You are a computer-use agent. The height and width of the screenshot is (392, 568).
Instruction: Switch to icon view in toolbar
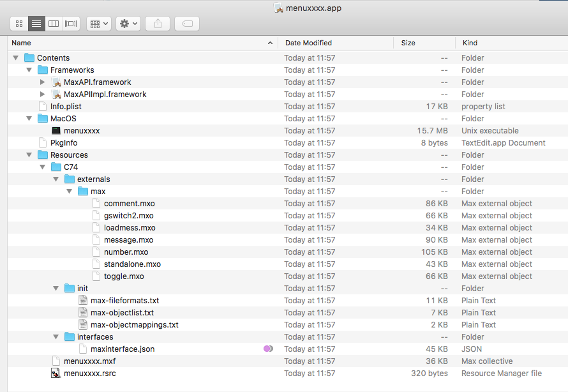[19, 24]
